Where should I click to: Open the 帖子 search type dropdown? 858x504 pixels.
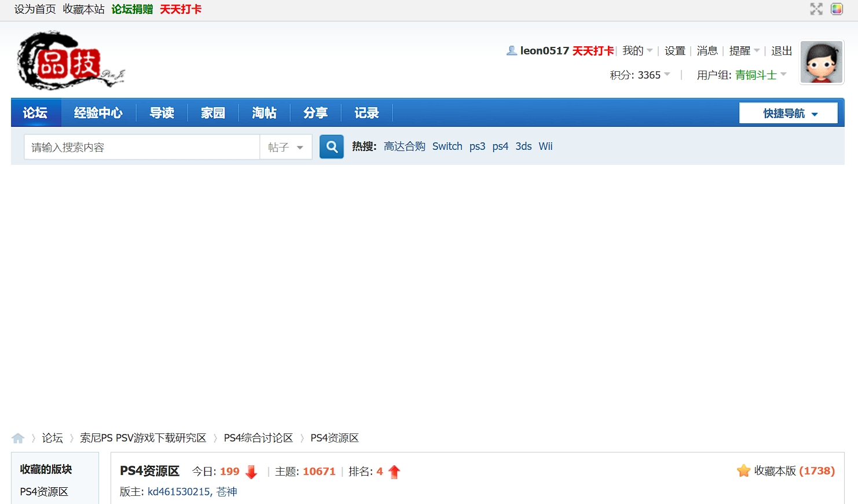pyautogui.click(x=286, y=148)
